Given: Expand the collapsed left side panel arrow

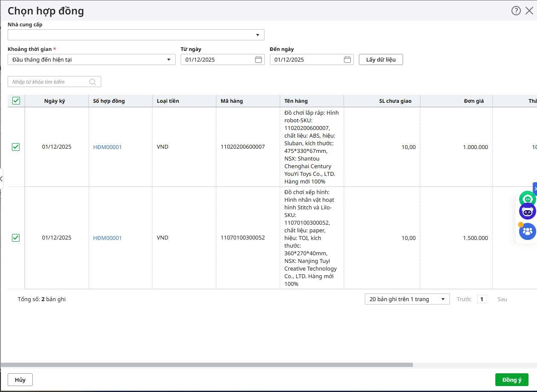Looking at the screenshot, I should click(1, 179).
